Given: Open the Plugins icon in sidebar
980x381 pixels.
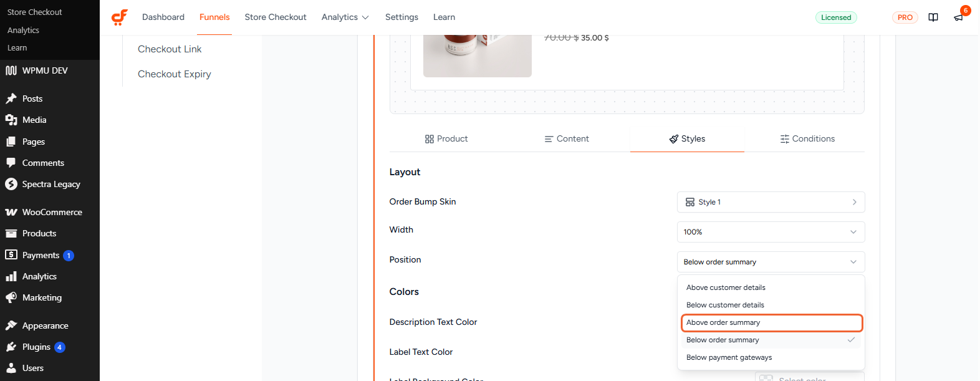Looking at the screenshot, I should click(x=11, y=347).
